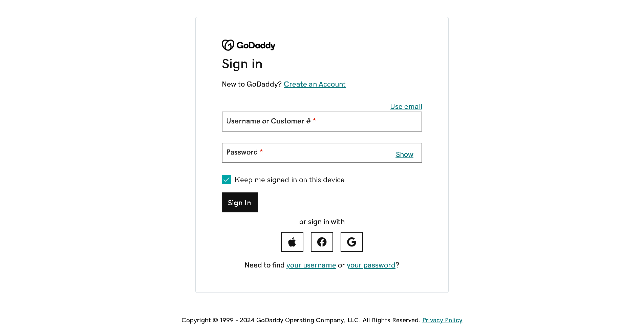Click the 'New to GoDaddy?' text
The width and height of the screenshot is (644, 328).
(x=252, y=84)
